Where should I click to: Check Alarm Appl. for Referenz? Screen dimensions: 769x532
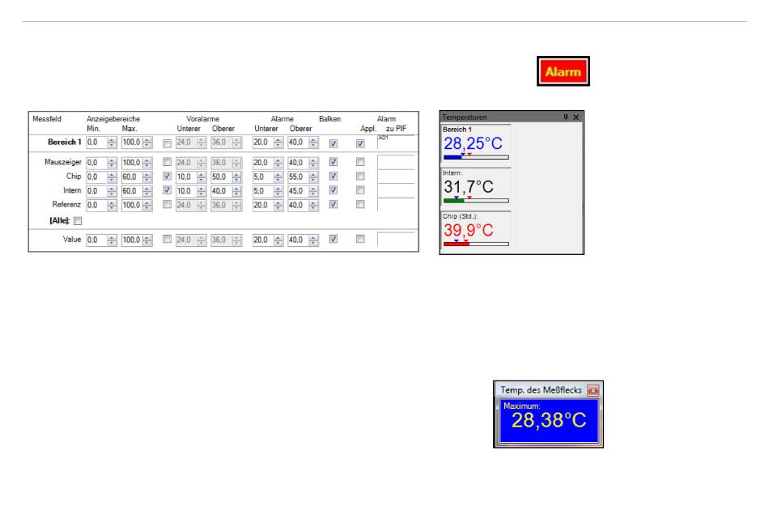tap(360, 204)
